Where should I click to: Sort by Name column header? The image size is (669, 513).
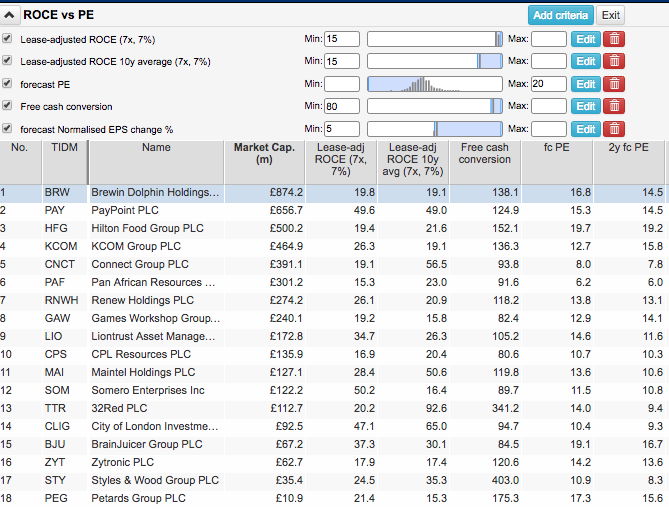(156, 162)
